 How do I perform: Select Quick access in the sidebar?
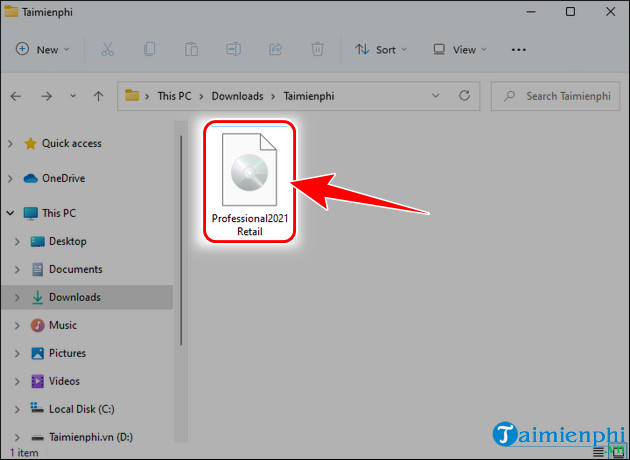[72, 143]
